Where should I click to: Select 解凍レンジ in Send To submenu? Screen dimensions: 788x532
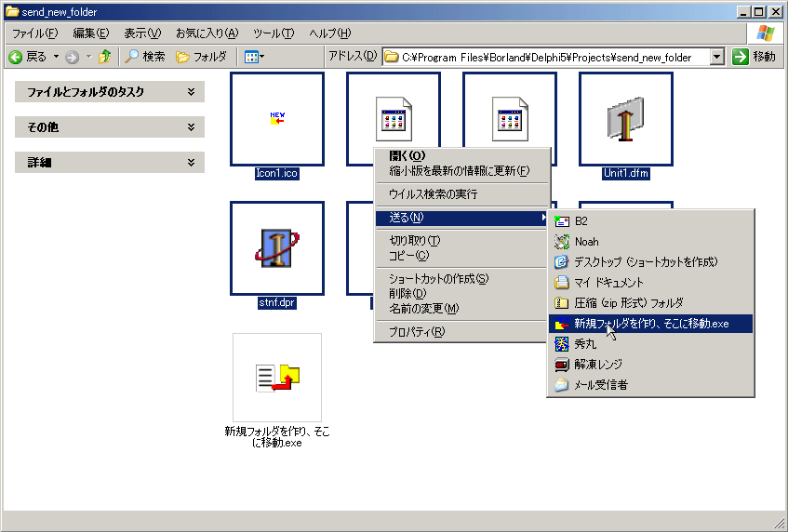coord(598,365)
